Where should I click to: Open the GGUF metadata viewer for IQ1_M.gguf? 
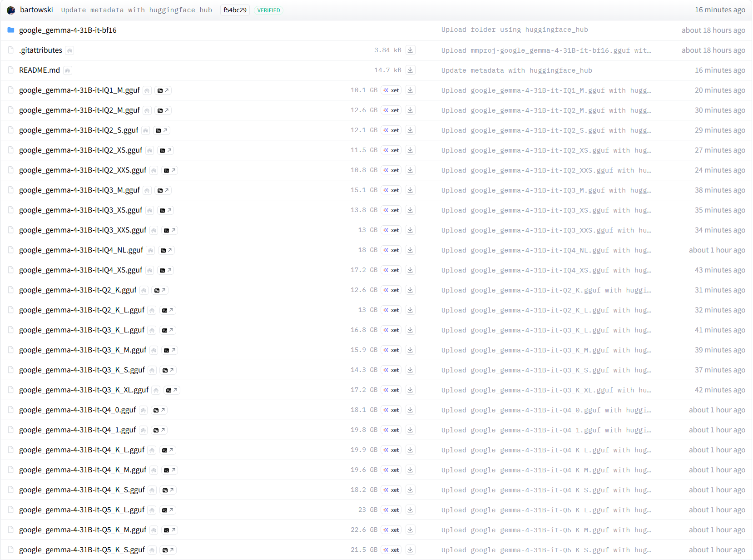tap(163, 90)
